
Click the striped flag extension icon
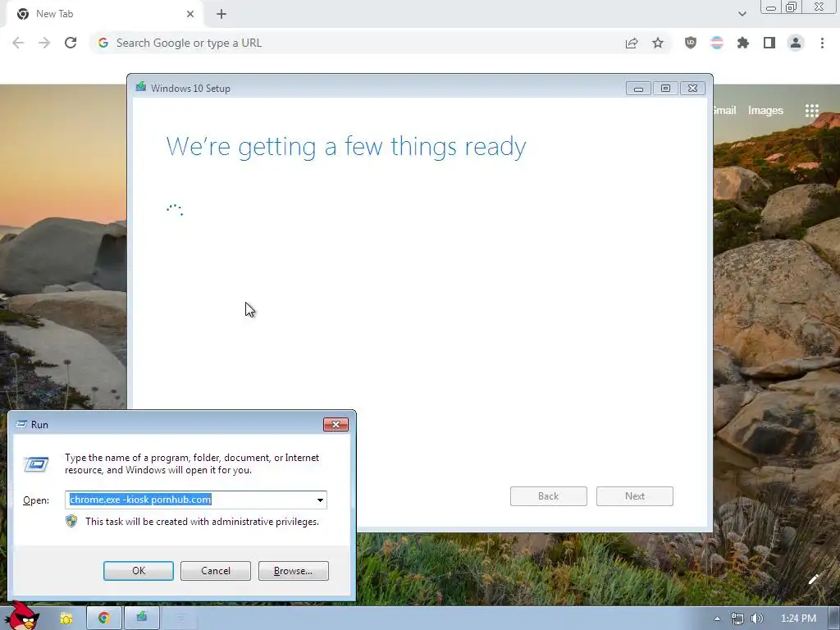click(717, 43)
